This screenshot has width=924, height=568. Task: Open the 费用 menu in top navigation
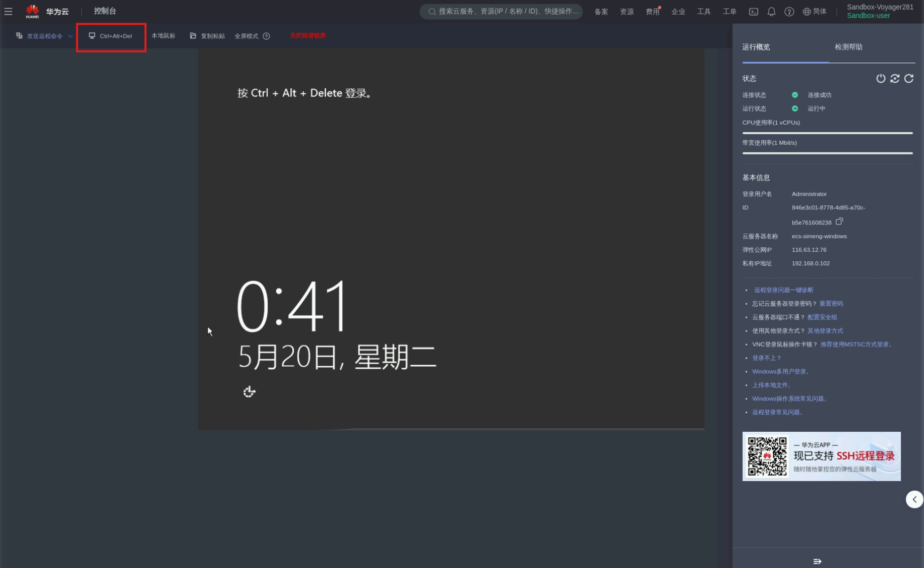click(x=652, y=12)
